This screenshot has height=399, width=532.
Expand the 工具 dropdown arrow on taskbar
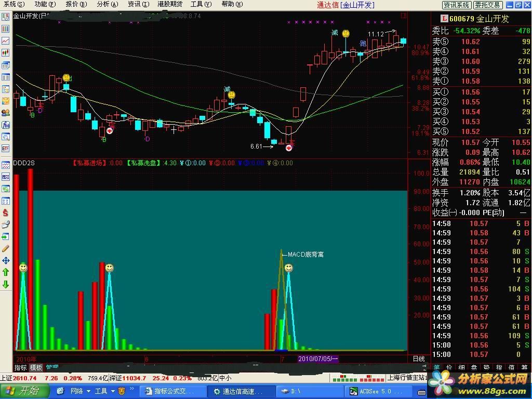[x=113, y=391]
